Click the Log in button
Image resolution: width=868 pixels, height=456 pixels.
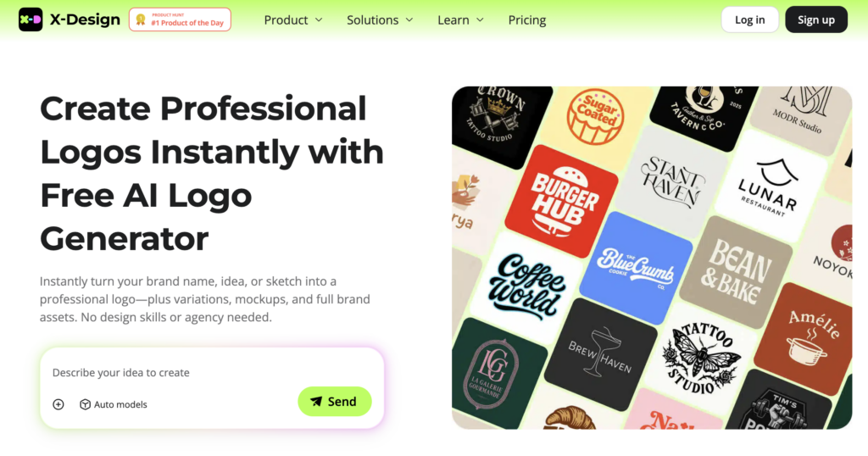[749, 19]
